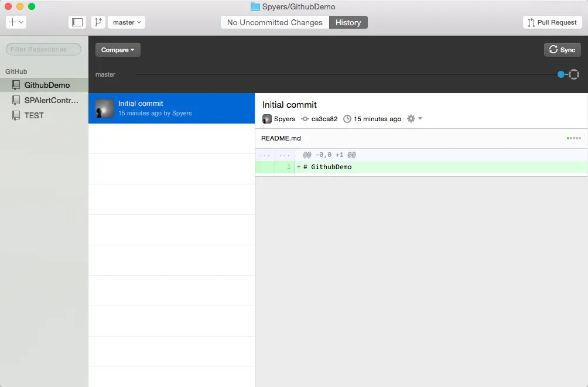This screenshot has width=588, height=387.
Task: Open the gear settings menu for commit
Action: [415, 118]
